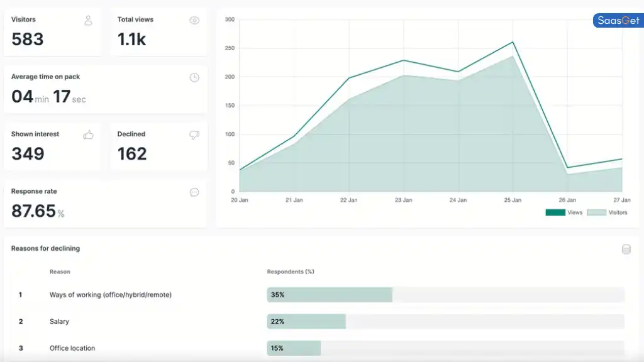Click the database icon in Reasons for declining
The height and width of the screenshot is (362, 644).
point(626,250)
